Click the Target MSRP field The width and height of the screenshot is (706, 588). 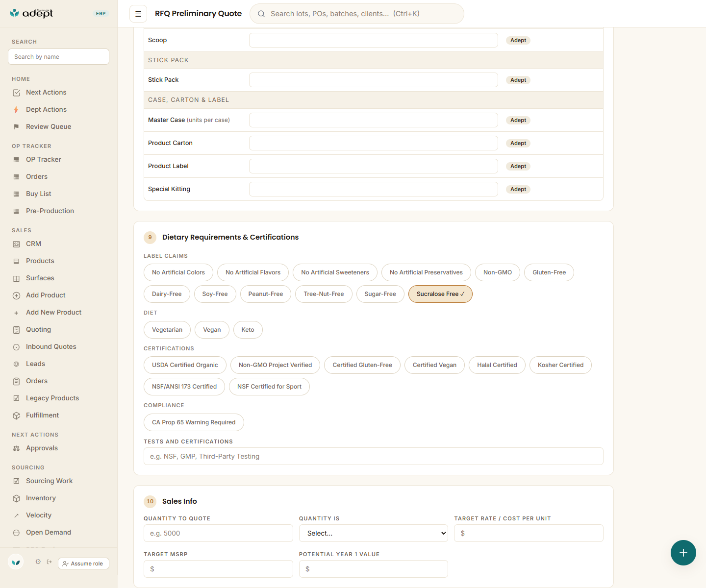pos(218,569)
